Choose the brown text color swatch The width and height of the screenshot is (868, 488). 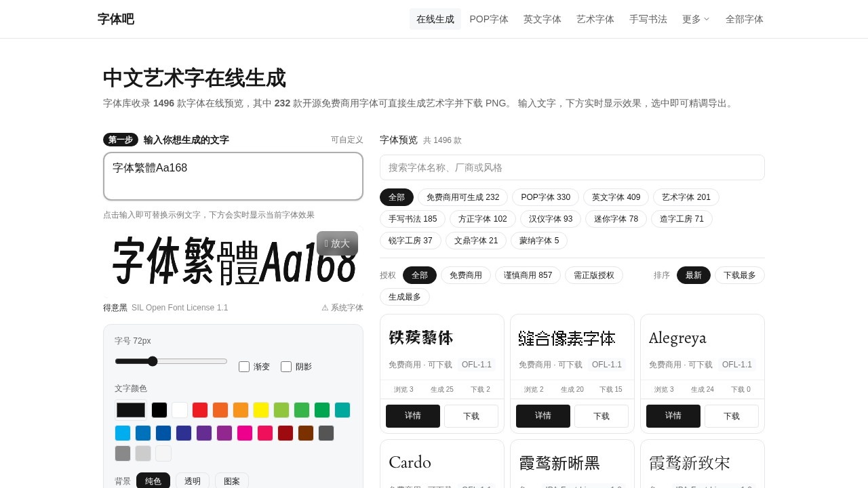point(306,433)
